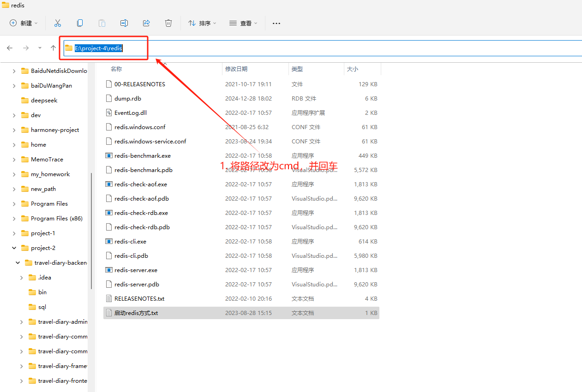Click the EventLog.dll file icon
The image size is (582, 392).
[x=109, y=113]
